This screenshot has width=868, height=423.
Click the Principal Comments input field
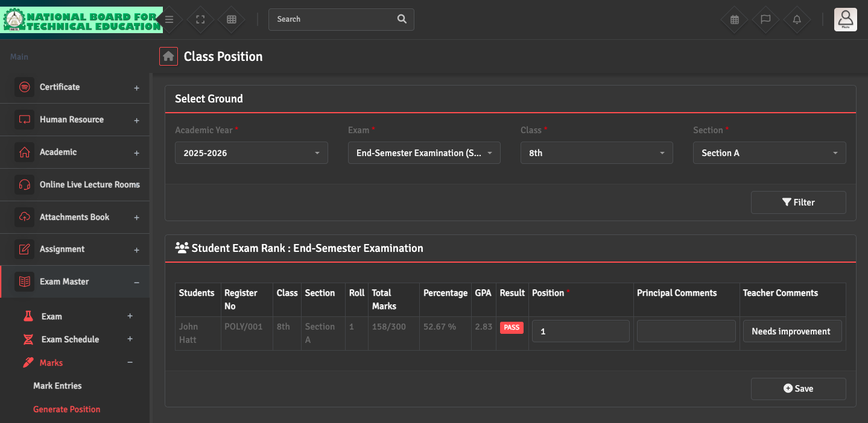click(686, 331)
